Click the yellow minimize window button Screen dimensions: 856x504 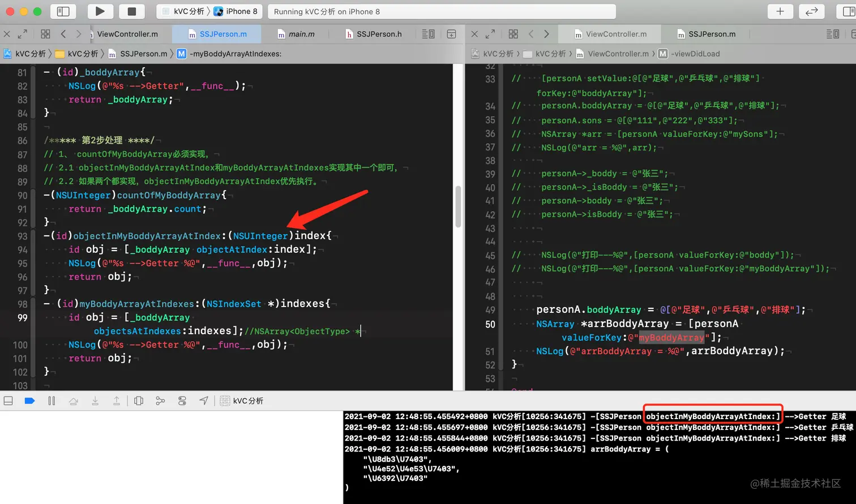coord(24,11)
